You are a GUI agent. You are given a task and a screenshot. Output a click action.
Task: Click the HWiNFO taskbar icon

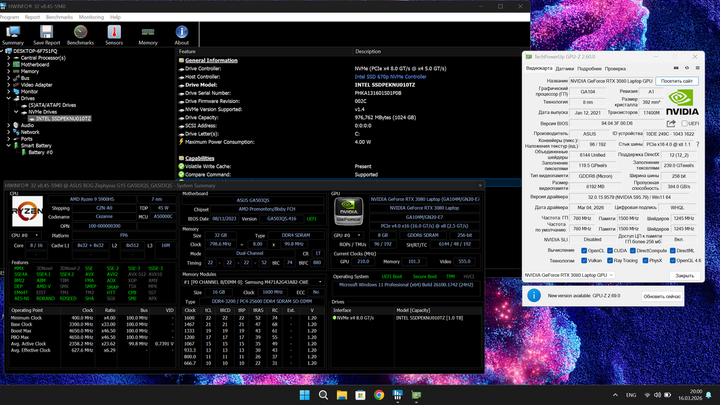pos(398,395)
